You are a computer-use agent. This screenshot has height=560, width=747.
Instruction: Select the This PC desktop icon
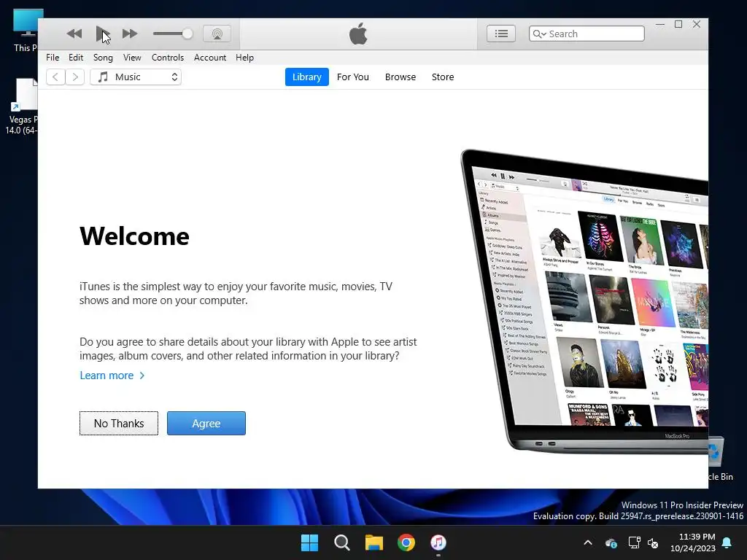26,30
